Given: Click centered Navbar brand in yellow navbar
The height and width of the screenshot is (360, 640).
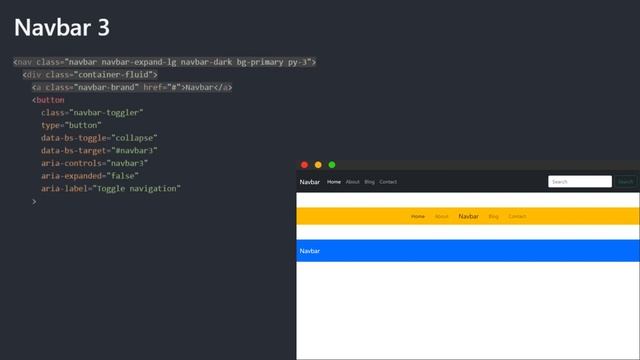Looking at the screenshot, I should pos(469,216).
